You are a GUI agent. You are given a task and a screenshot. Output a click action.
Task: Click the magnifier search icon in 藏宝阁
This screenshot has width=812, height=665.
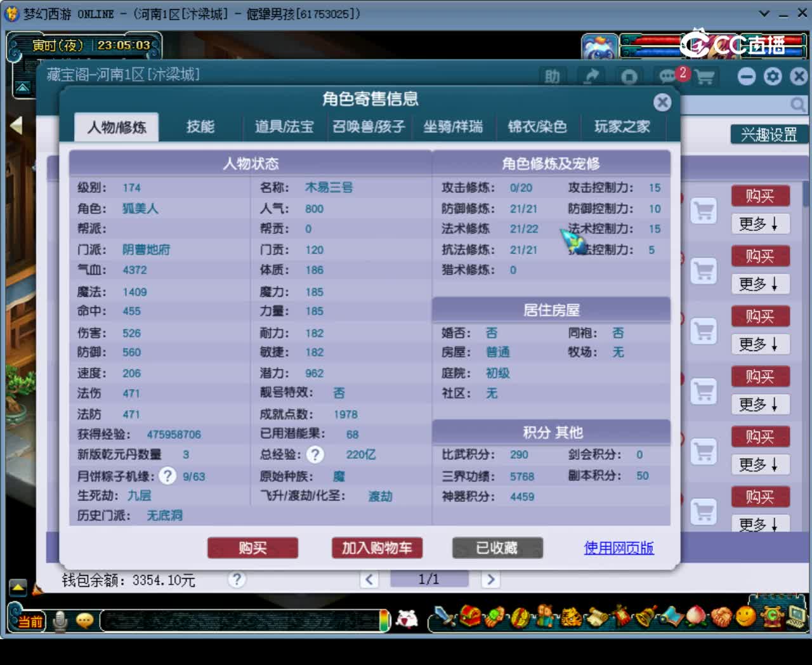(797, 104)
